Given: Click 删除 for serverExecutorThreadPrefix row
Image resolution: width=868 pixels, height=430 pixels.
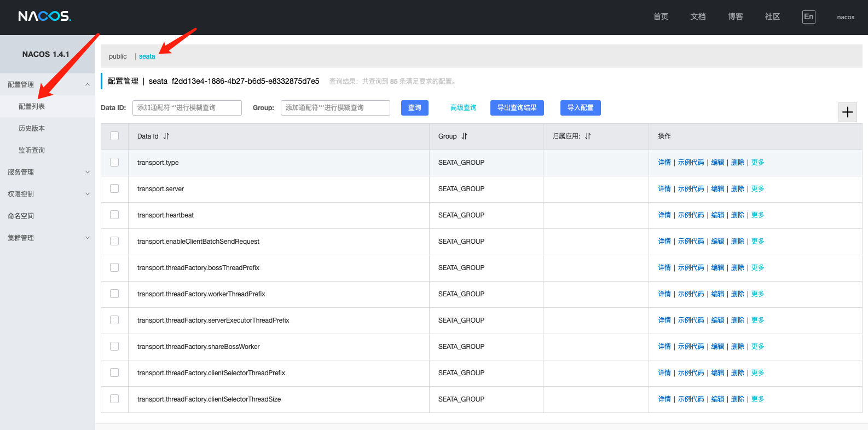Looking at the screenshot, I should tap(738, 320).
